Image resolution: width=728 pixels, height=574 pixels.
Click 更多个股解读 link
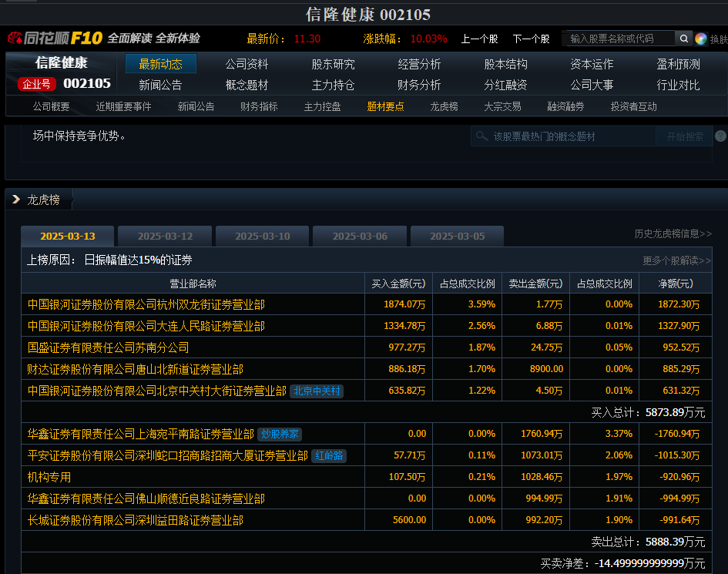(676, 260)
